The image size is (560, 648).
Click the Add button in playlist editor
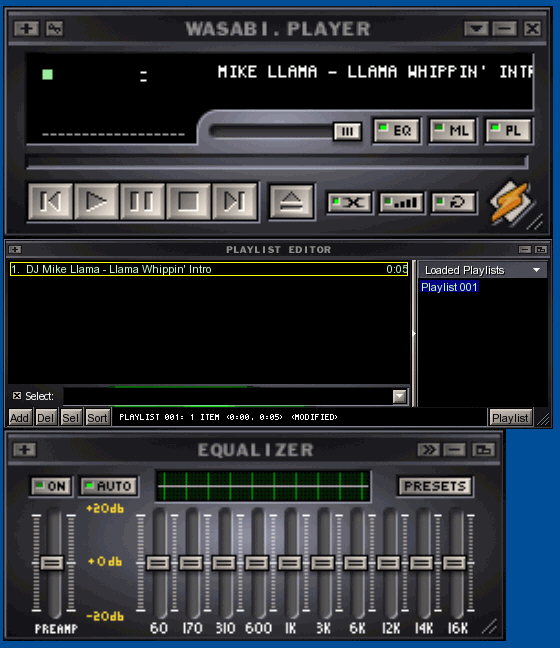(x=19, y=418)
